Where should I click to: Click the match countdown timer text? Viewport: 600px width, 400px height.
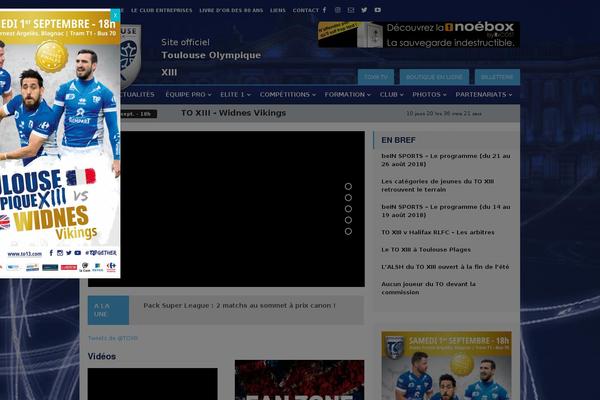pos(444,114)
